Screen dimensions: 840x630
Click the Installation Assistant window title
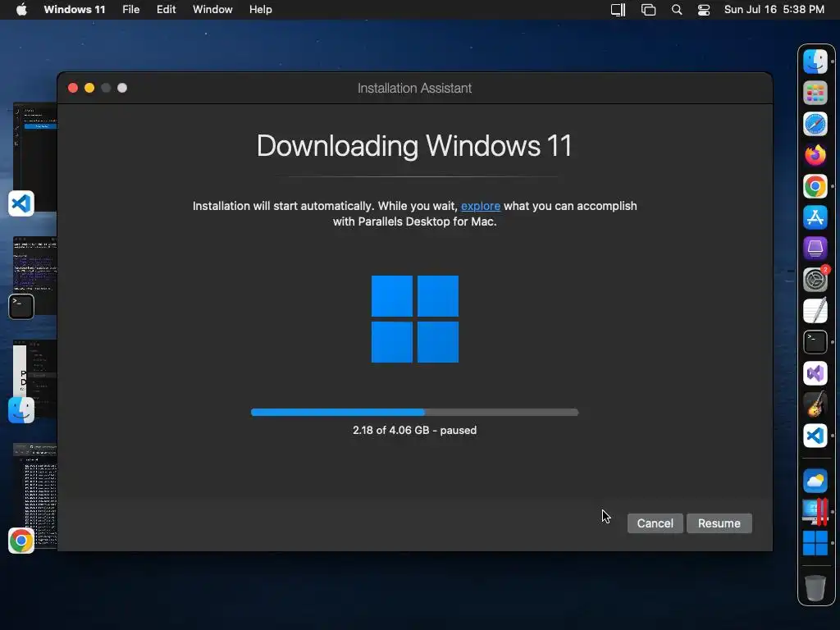(414, 89)
